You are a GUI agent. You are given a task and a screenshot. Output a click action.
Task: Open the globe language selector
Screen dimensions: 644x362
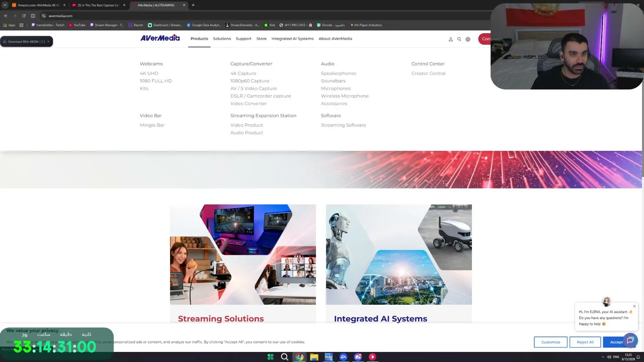click(468, 39)
